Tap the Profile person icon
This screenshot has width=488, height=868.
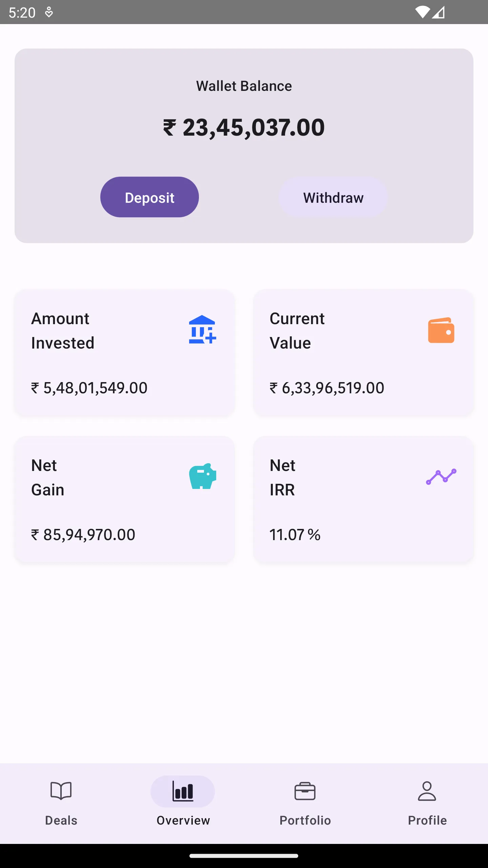[x=427, y=791]
